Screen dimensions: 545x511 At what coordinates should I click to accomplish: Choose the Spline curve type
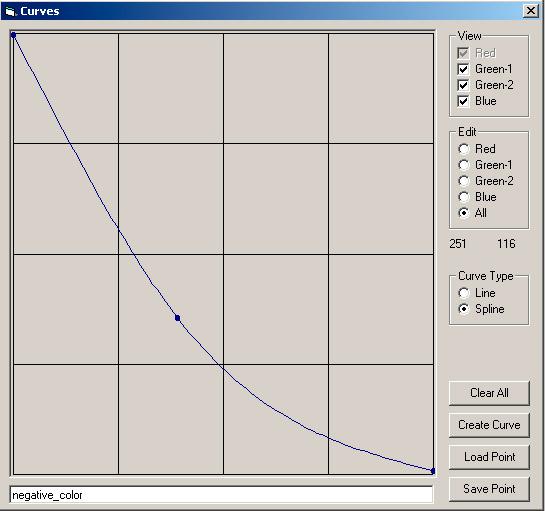coord(464,309)
